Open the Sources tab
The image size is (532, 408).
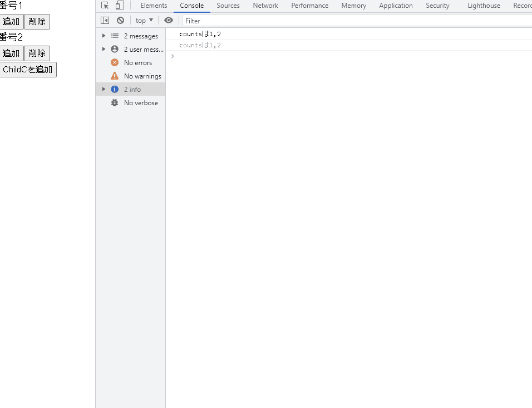point(228,6)
